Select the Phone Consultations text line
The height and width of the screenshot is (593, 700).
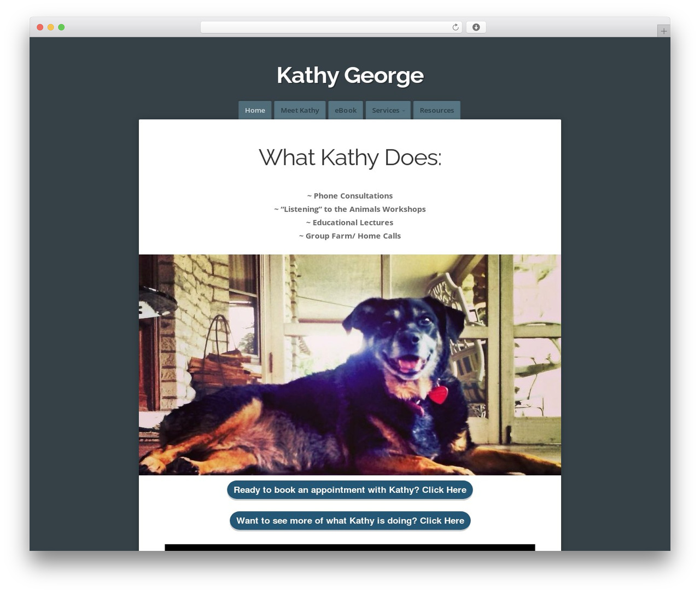coord(350,196)
